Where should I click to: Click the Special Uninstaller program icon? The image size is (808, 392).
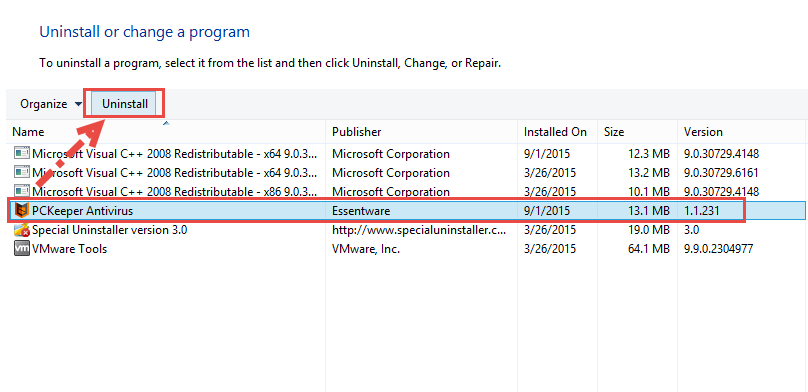coord(22,230)
